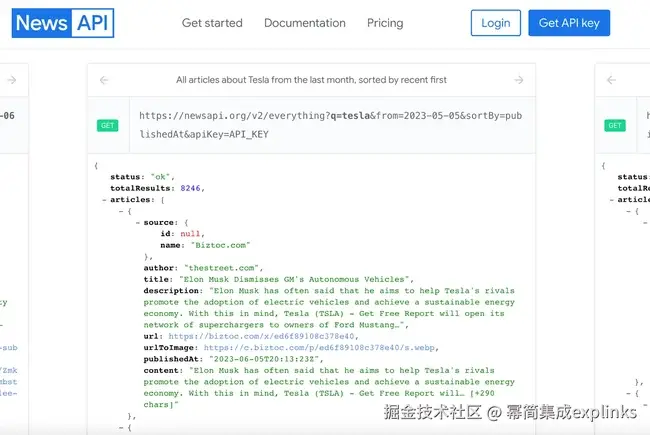The width and height of the screenshot is (650, 435).
Task: Go to the Pricing page
Action: coord(385,23)
